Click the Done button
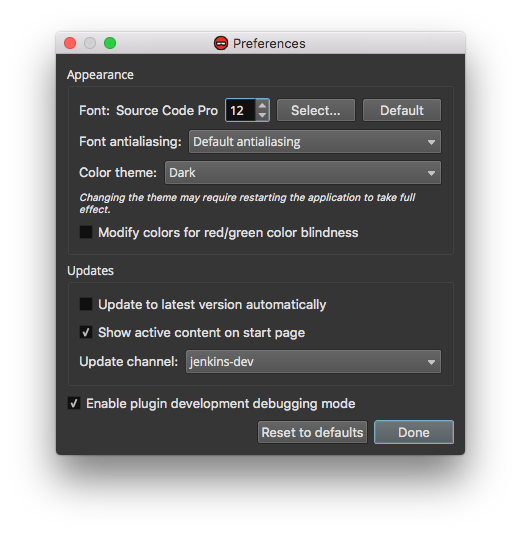 tap(414, 432)
